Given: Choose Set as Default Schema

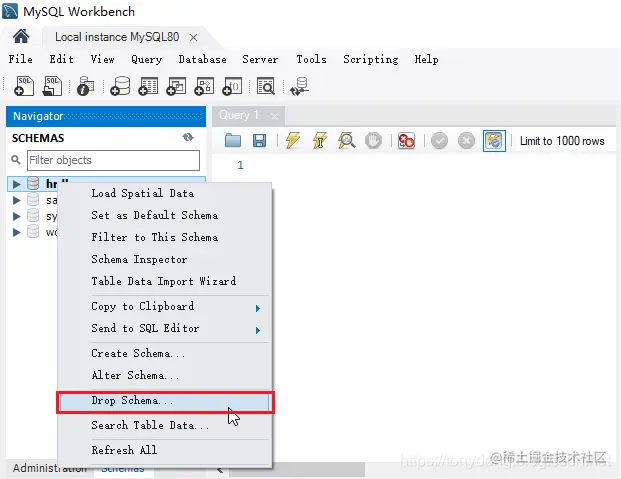Looking at the screenshot, I should pyautogui.click(x=165, y=215).
